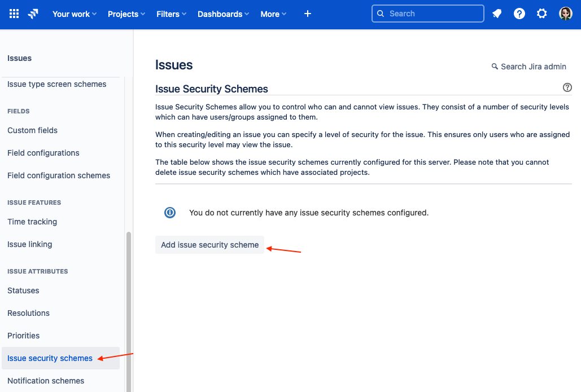Click the magnifier in Search Jira admin
The height and width of the screenshot is (392, 581).
(495, 67)
